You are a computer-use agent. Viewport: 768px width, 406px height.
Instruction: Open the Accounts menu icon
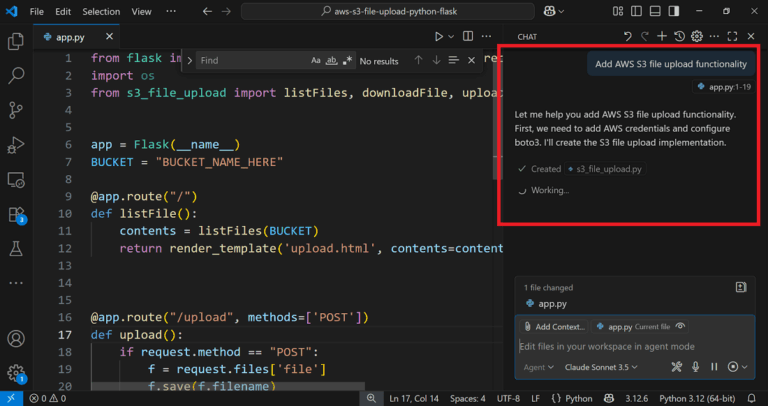point(16,339)
